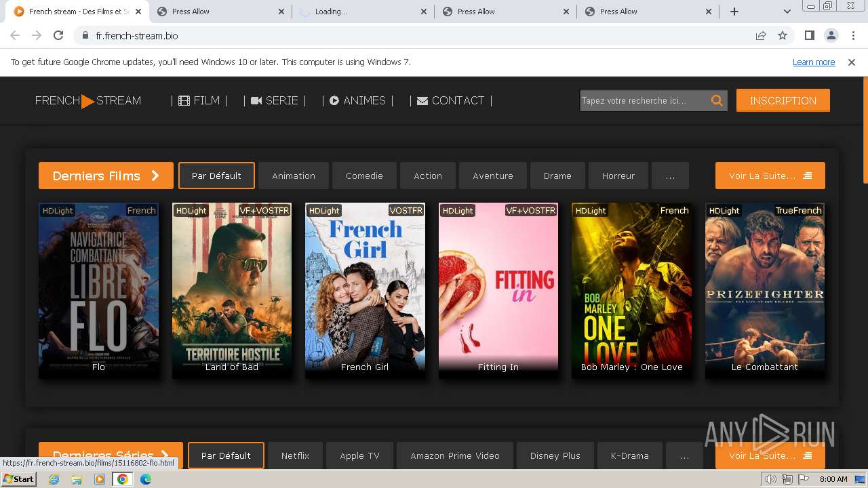Filter series by Amazon Prime Video
868x488 pixels.
click(x=455, y=455)
